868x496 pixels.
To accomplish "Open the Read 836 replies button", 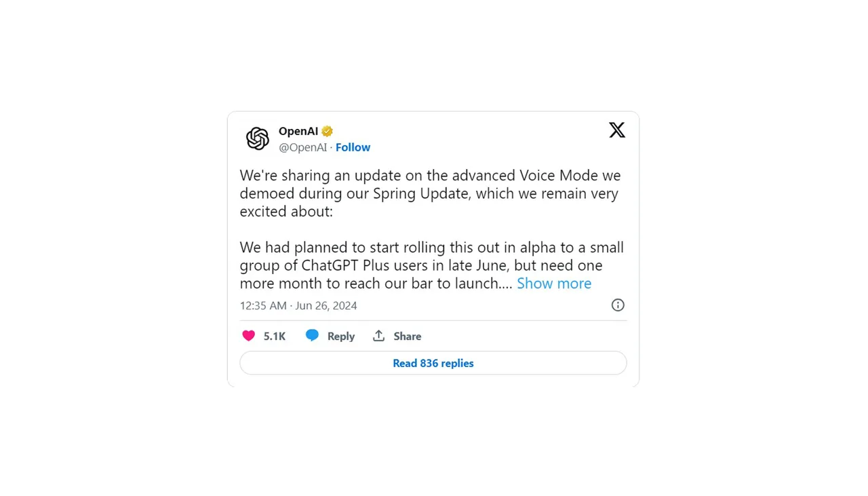I will 433,363.
